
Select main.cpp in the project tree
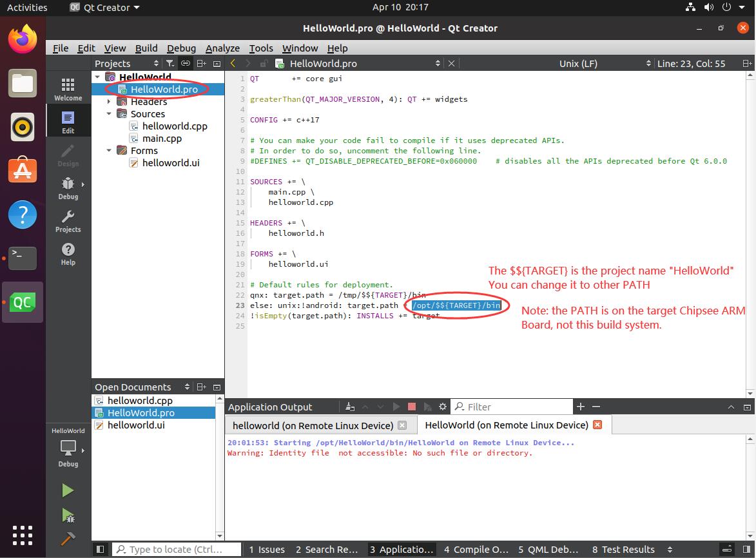[x=162, y=139]
